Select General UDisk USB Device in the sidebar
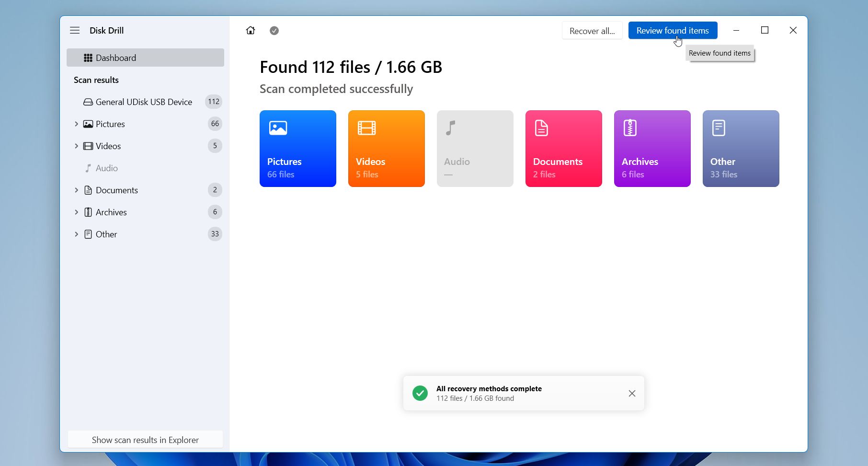The width and height of the screenshot is (868, 466). click(144, 102)
